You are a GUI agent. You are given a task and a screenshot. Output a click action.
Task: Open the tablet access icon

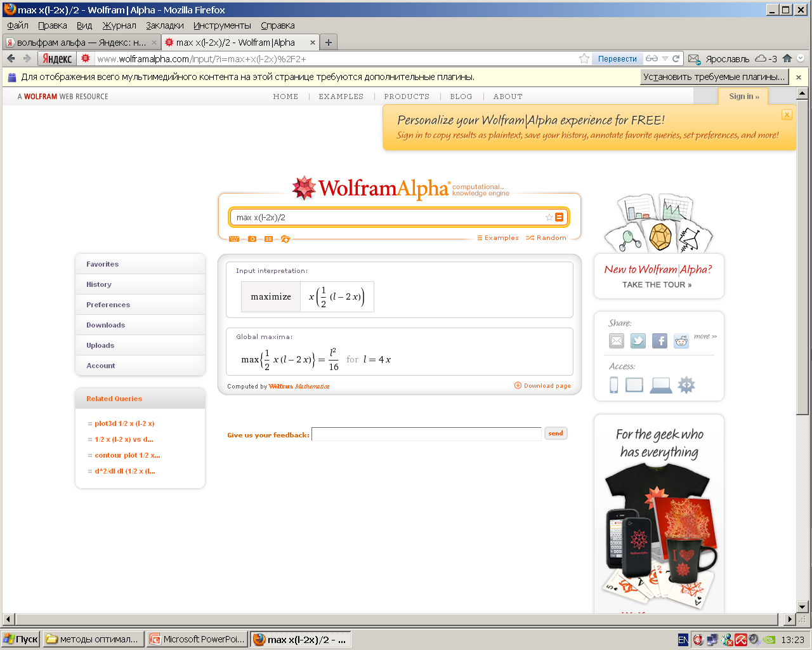pos(634,385)
